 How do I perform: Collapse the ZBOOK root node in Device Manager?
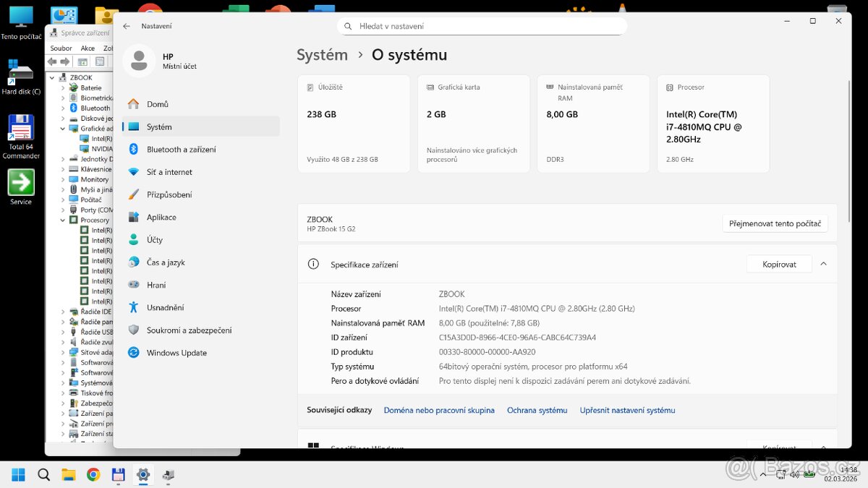53,77
